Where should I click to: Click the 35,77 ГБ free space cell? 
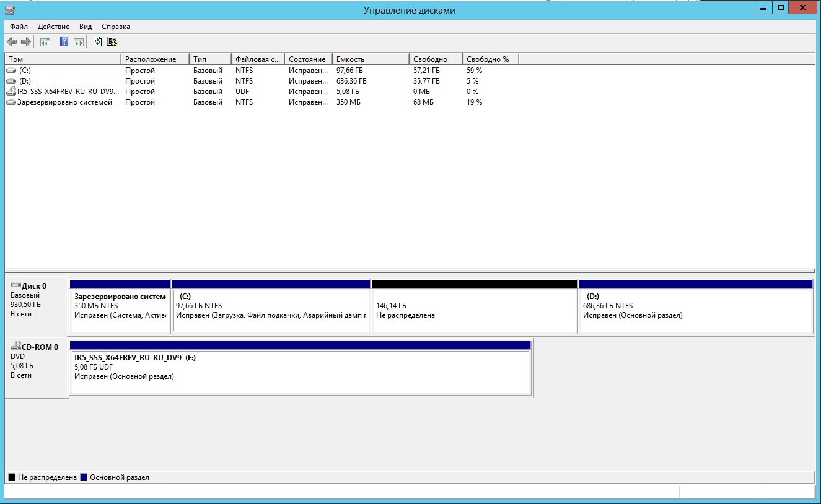tap(427, 81)
